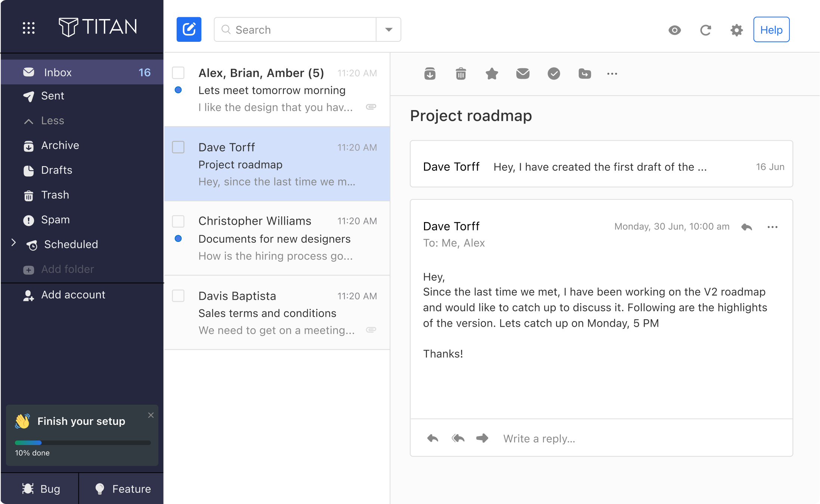
Task: Go to the Spam folder
Action: pyautogui.click(x=55, y=220)
